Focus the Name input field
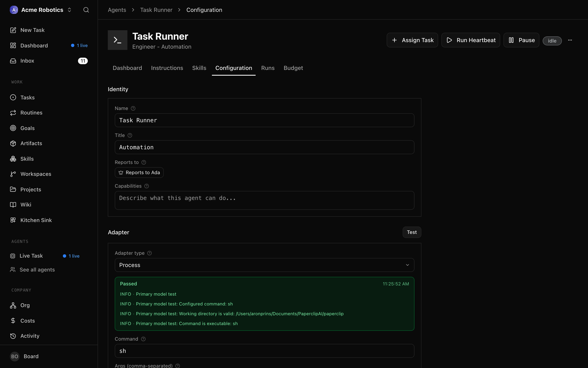Screen dimensions: 588x368 coord(264,120)
